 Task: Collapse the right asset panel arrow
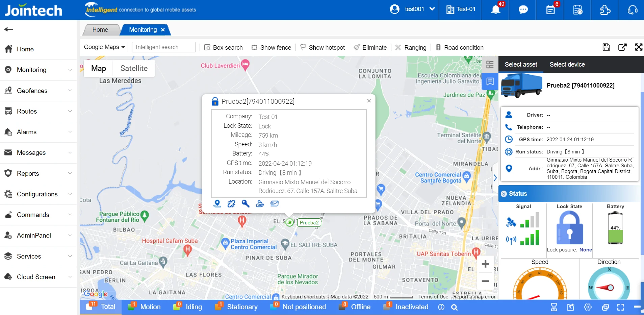point(495,178)
